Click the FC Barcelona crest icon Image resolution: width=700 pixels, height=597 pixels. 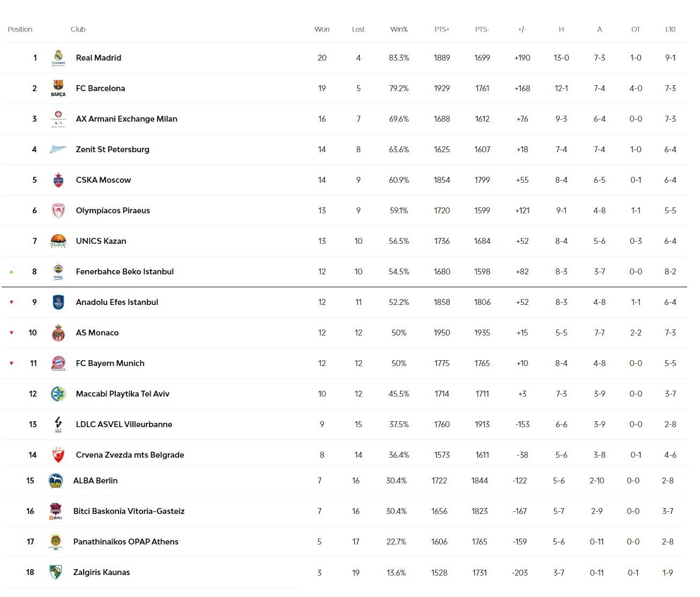58,87
